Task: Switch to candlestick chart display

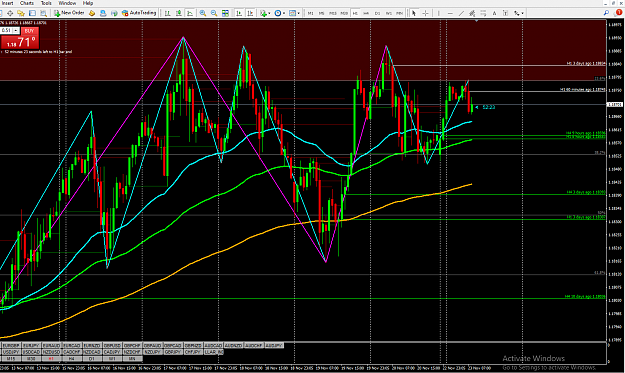Action: 179,13
